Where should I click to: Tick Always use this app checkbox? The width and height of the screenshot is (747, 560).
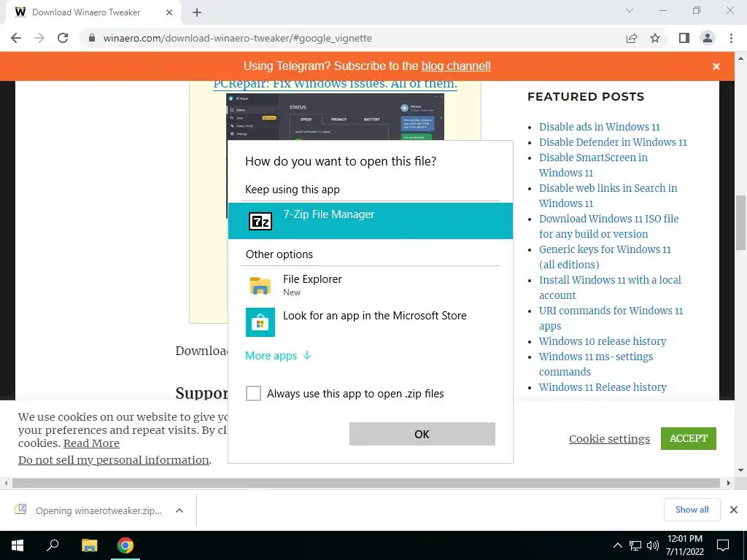point(253,393)
